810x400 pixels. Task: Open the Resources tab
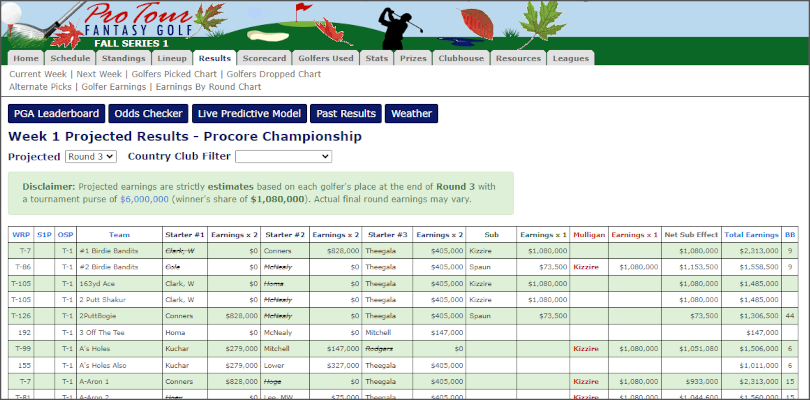click(518, 58)
